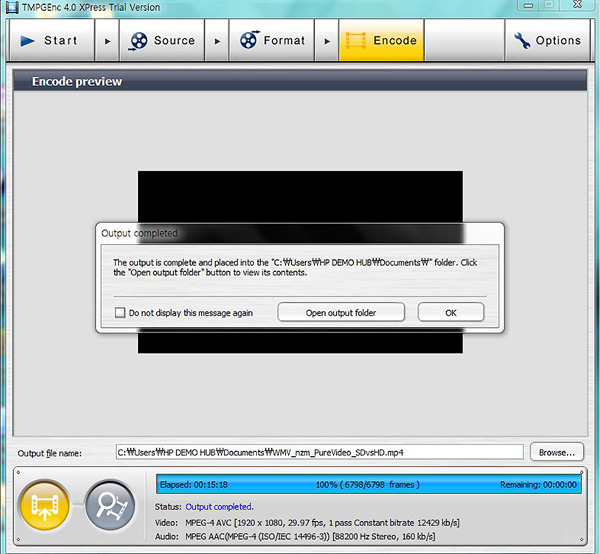
Task: Confirm the dialog with OK
Action: 451,313
